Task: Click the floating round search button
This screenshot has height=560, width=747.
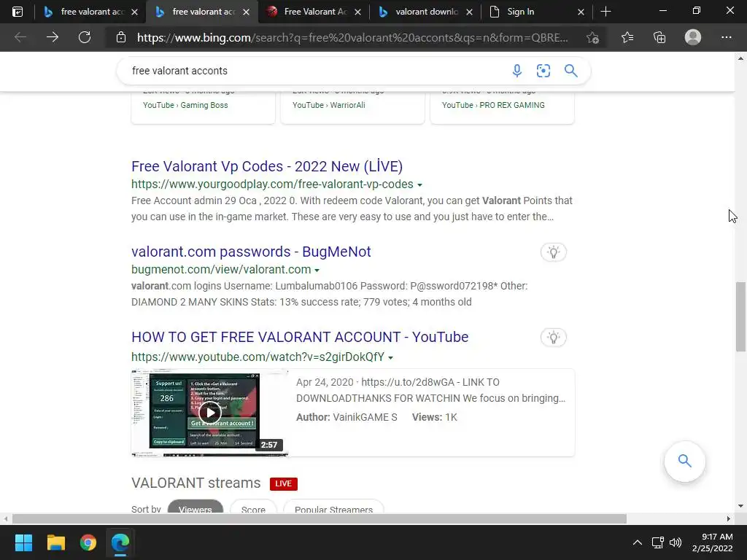Action: (x=684, y=461)
